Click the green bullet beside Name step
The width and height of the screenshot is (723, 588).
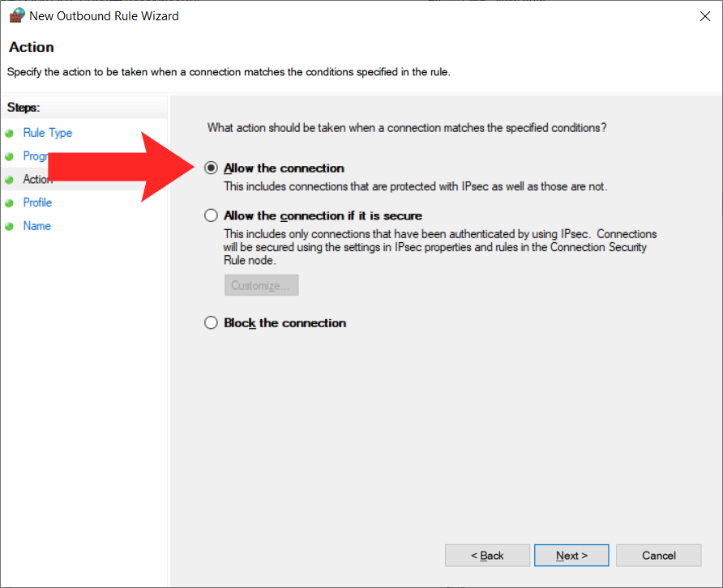9,227
